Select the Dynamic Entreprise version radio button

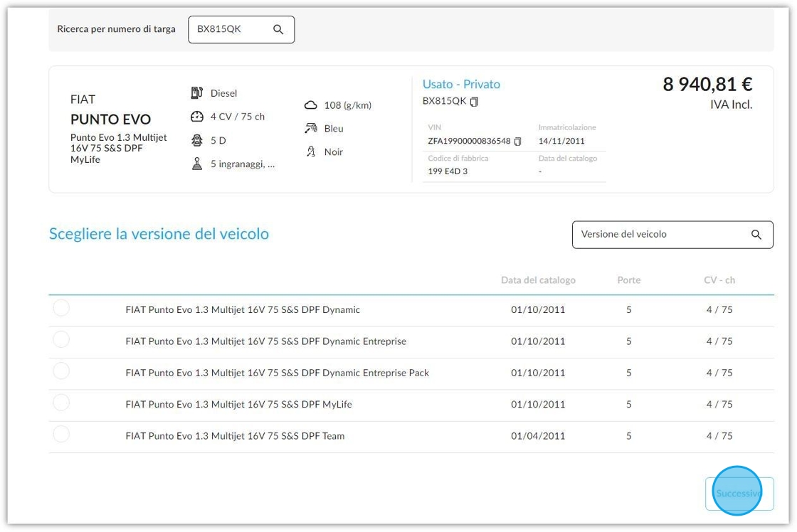point(61,339)
